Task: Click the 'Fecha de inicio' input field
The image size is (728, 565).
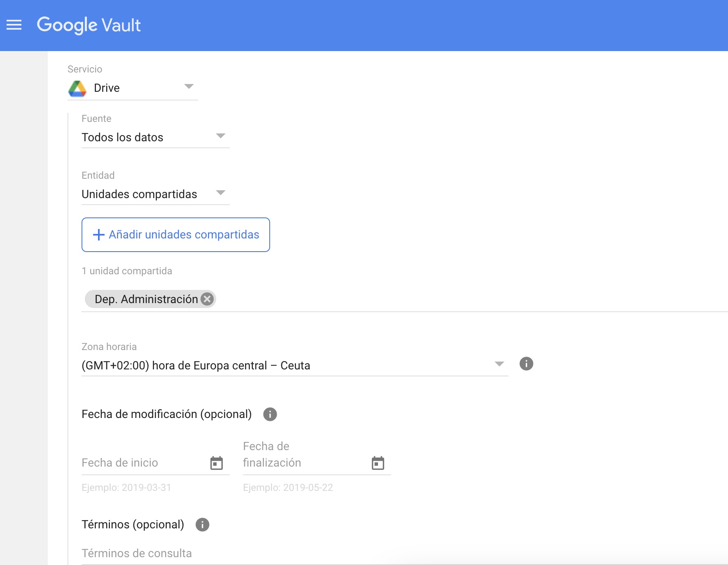Action: 144,463
